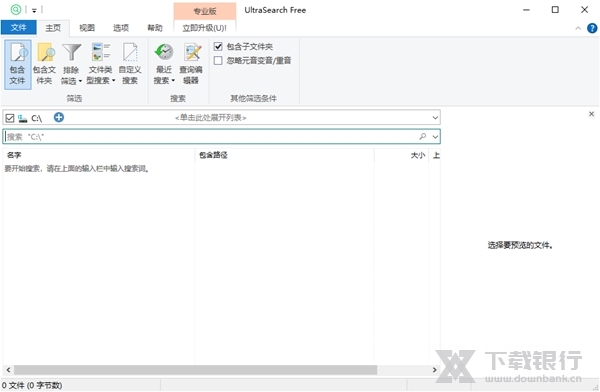
Task: Open the 最近搜索 recent searches icon
Action: tap(164, 64)
